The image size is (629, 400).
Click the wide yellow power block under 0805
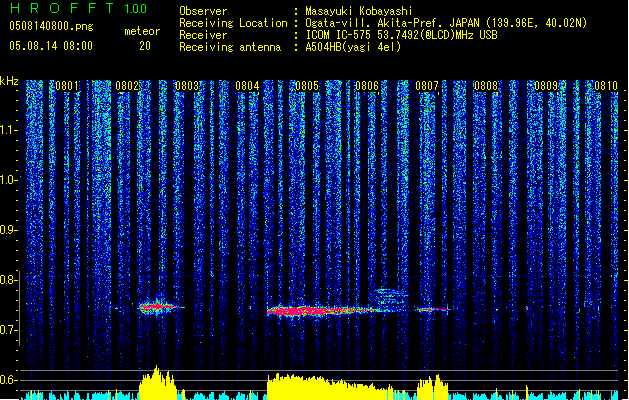pyautogui.click(x=329, y=387)
